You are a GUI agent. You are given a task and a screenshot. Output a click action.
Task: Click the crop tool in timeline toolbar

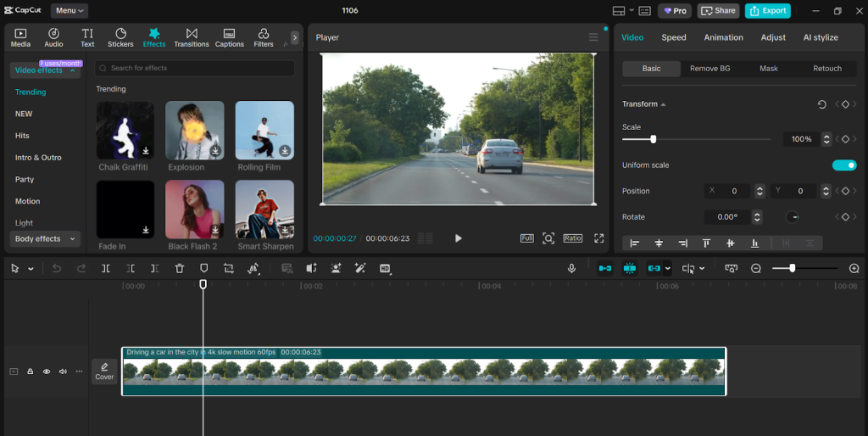pos(229,268)
